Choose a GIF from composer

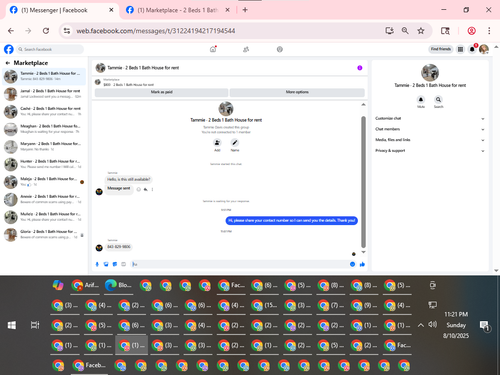pyautogui.click(x=123, y=264)
